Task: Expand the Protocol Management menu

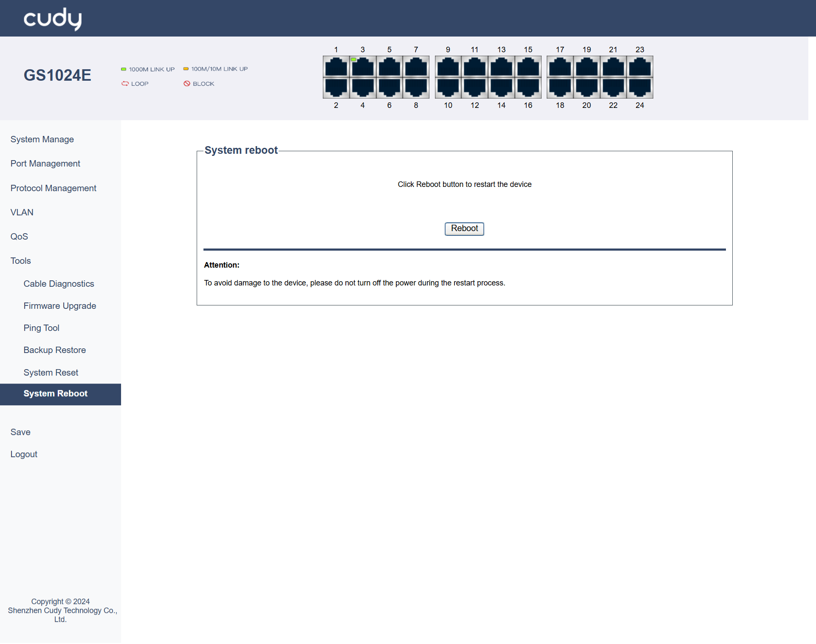Action: point(53,188)
